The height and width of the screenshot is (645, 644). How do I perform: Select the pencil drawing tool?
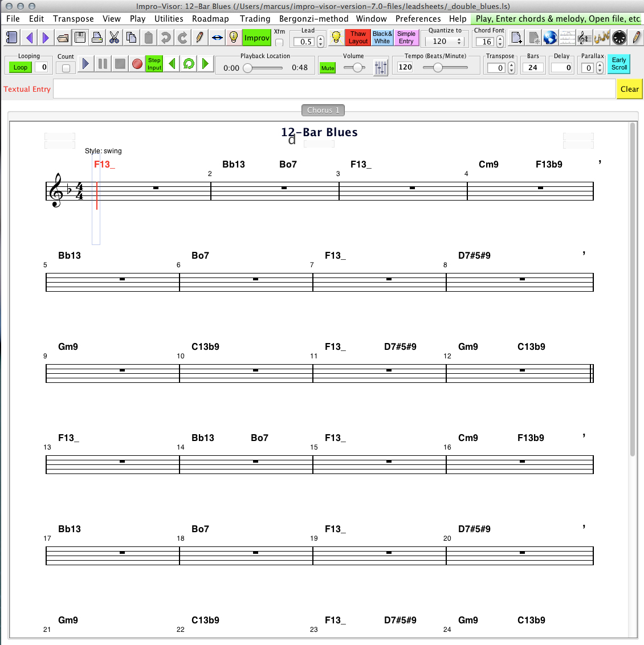(199, 37)
